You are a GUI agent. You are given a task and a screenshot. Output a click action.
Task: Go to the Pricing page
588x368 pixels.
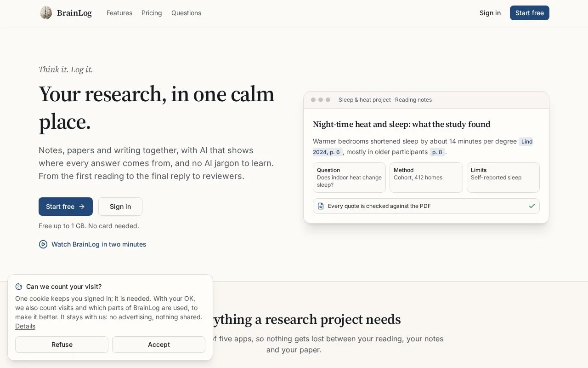[x=152, y=13]
